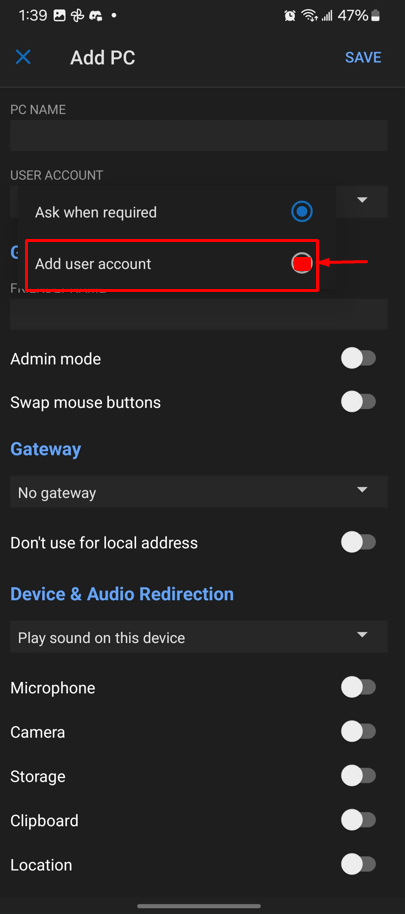Tap the Wi-Fi icon in status bar

(x=308, y=16)
